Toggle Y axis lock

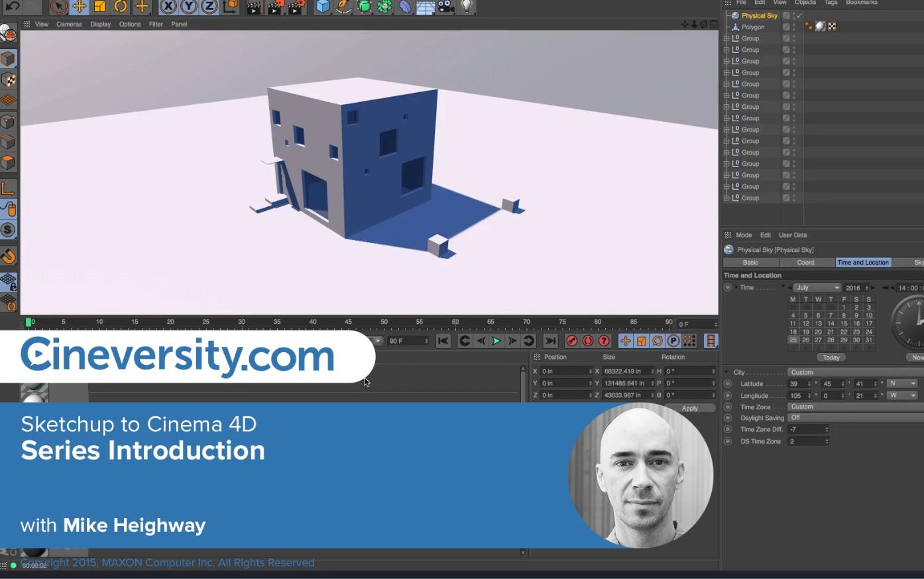189,7
